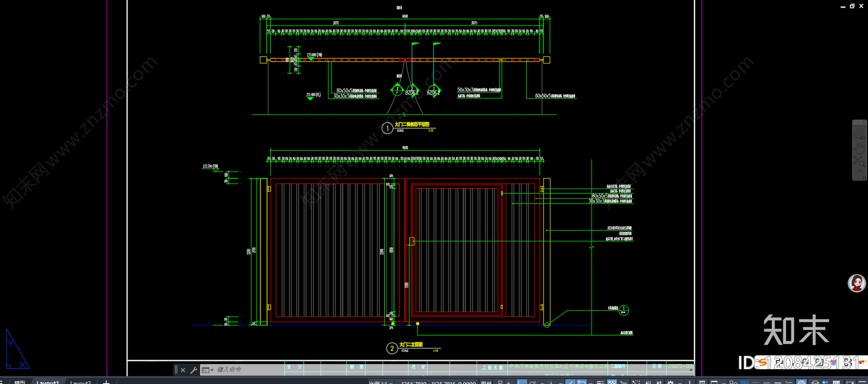Click the 图纸 paper space button
Screen dimensions: 868x384
tap(486, 382)
